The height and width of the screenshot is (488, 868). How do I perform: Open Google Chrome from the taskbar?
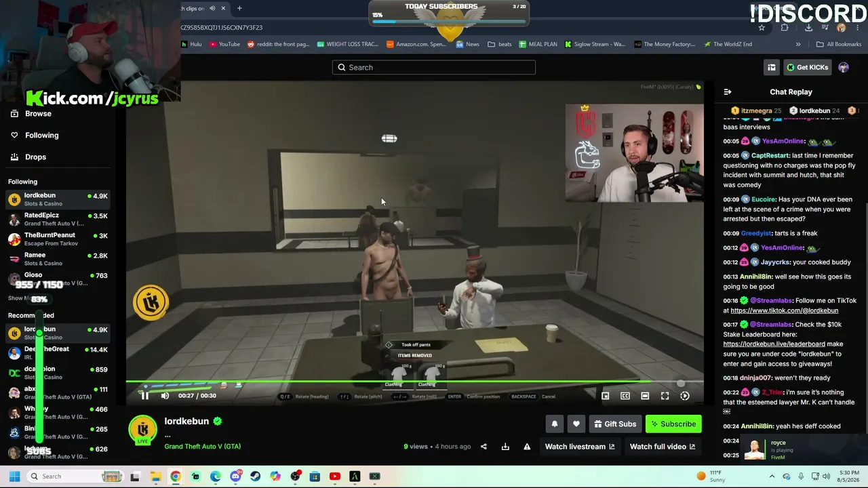(x=176, y=476)
